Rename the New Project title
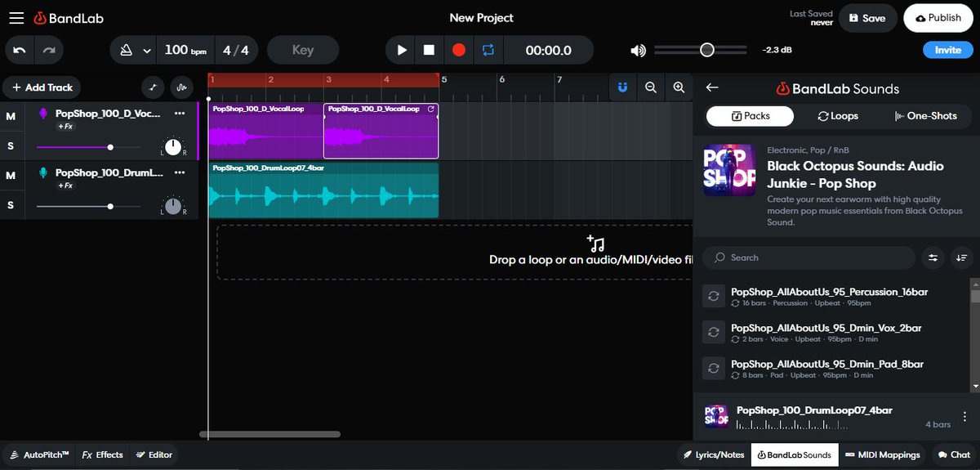The image size is (980, 470). point(481,18)
